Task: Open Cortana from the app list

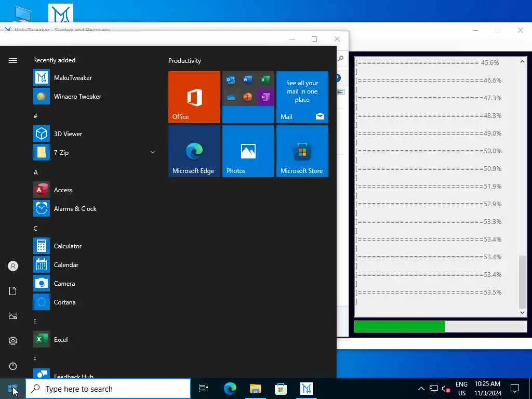Action: tap(95, 302)
